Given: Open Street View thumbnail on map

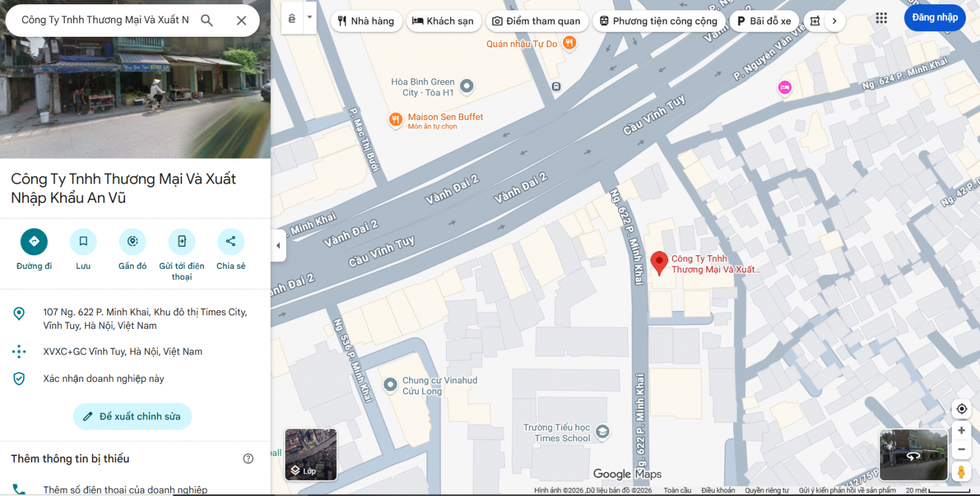Looking at the screenshot, I should coord(913,454).
